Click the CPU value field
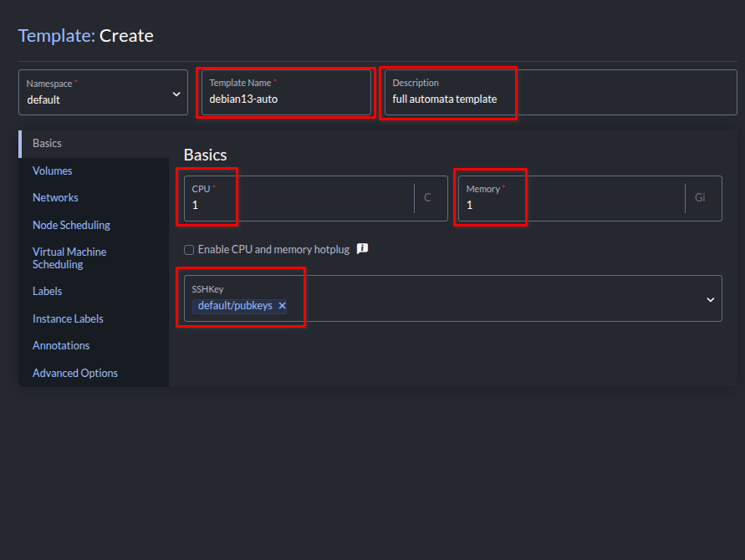This screenshot has width=745, height=560. tap(301, 205)
